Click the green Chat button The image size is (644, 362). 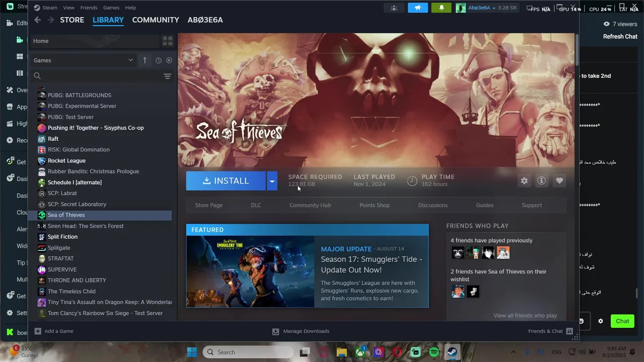[x=622, y=321]
